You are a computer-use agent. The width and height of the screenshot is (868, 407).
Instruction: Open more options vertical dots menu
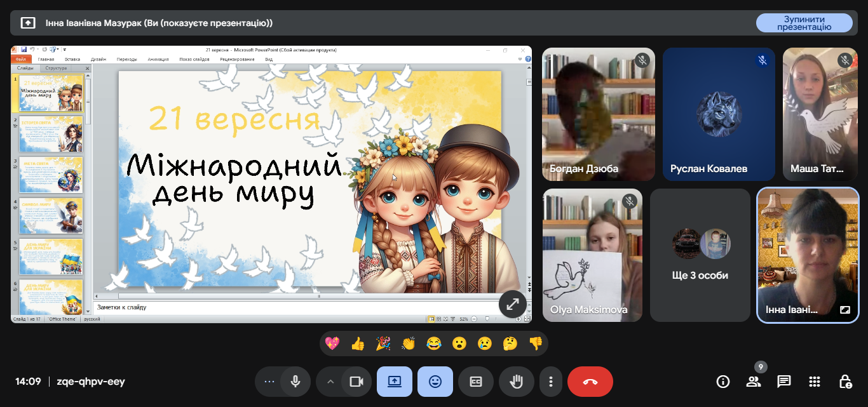551,382
